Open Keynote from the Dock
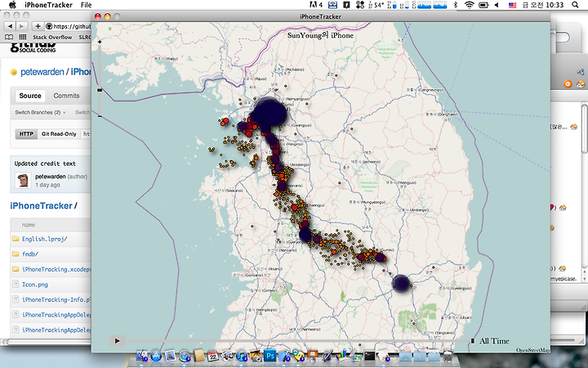The image size is (588, 368). (313, 355)
